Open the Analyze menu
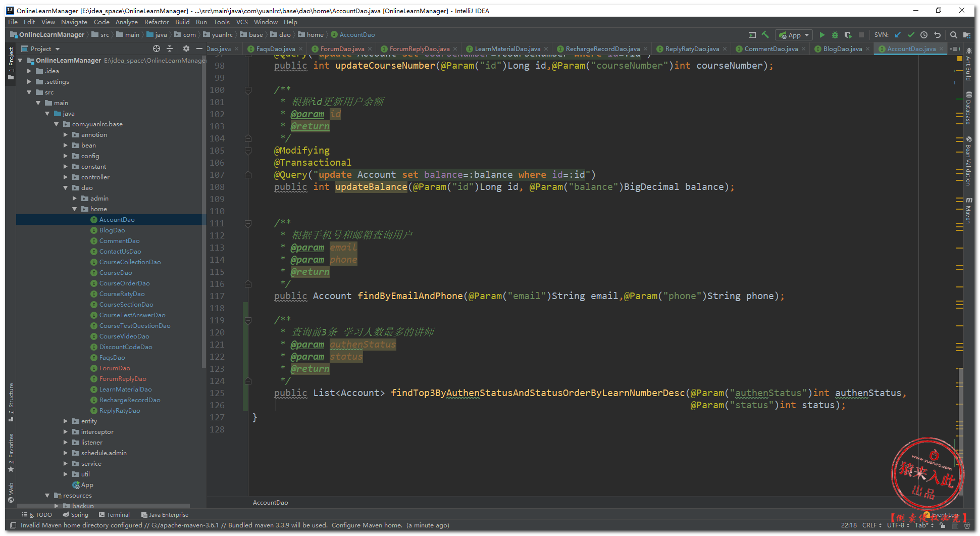Screen dimensions: 980x536 [x=126, y=22]
